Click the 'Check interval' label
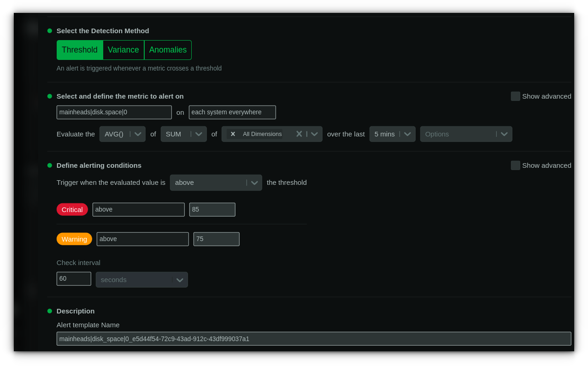 click(78, 263)
